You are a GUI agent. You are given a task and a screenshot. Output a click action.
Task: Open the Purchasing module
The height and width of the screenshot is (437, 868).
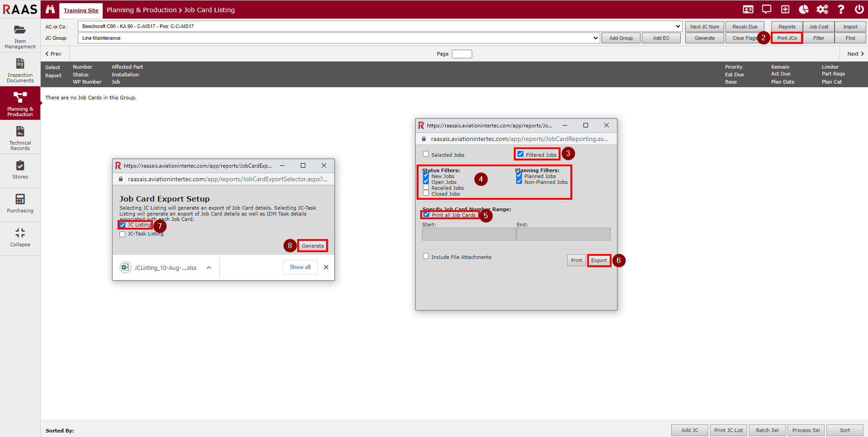20,203
